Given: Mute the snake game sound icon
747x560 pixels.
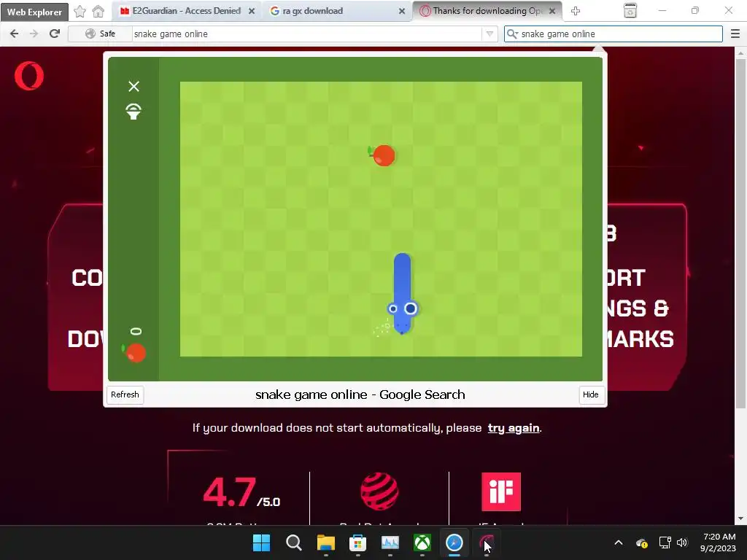Looking at the screenshot, I should coord(134,112).
